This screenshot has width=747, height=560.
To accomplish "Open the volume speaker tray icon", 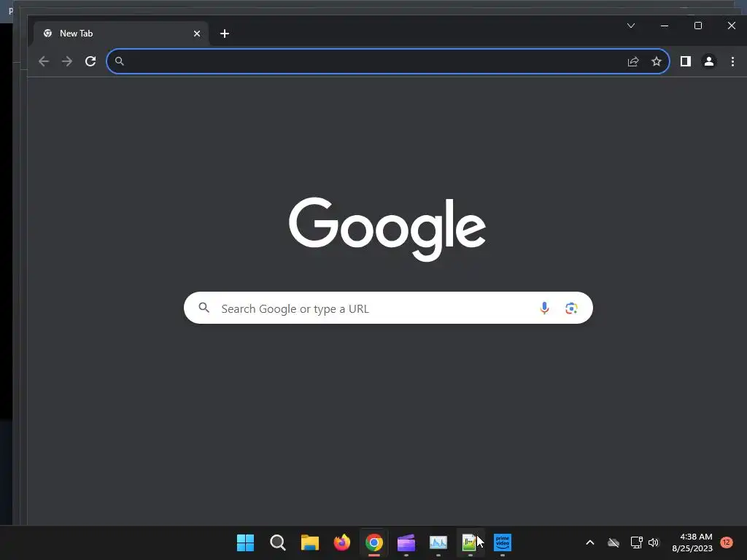I will [654, 542].
